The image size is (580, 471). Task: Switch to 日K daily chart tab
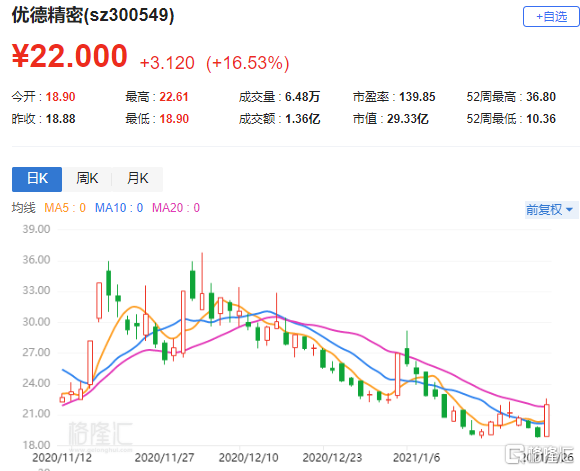click(x=37, y=179)
